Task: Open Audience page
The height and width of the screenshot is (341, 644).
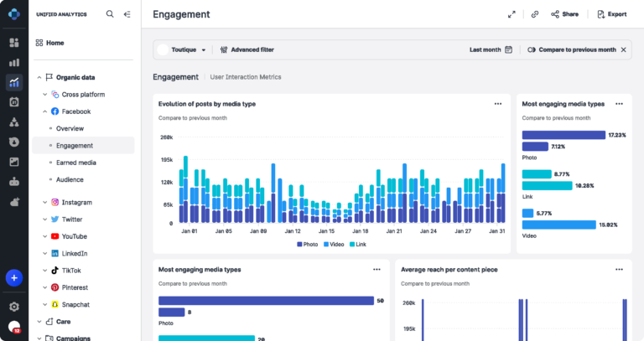Action: [x=70, y=180]
